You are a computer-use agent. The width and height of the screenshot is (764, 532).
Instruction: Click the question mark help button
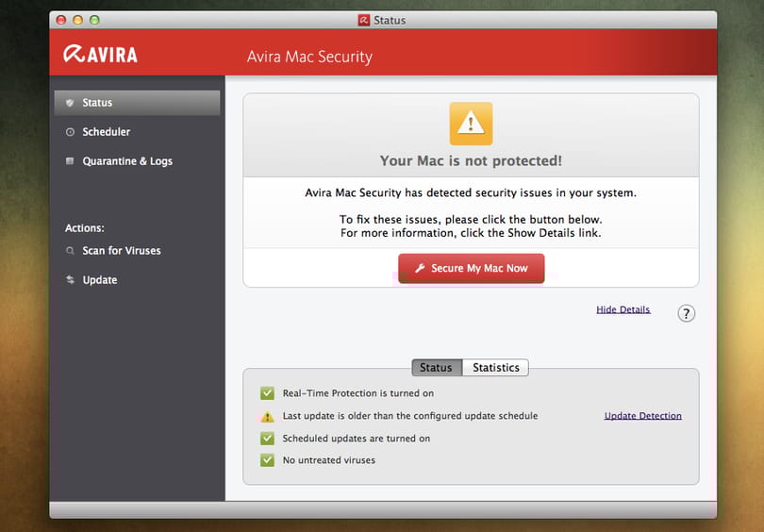tap(686, 313)
